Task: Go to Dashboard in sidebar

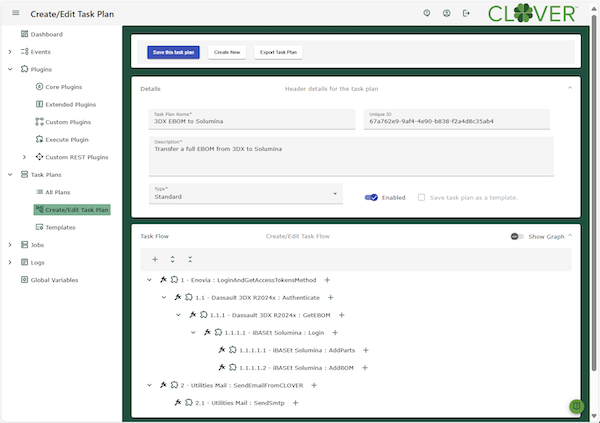Action: point(42,34)
